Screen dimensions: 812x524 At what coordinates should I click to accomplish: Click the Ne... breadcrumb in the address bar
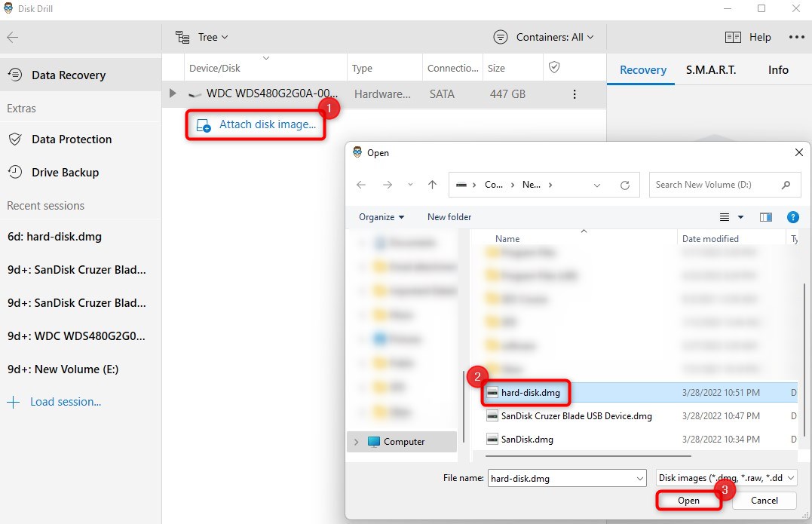point(531,184)
